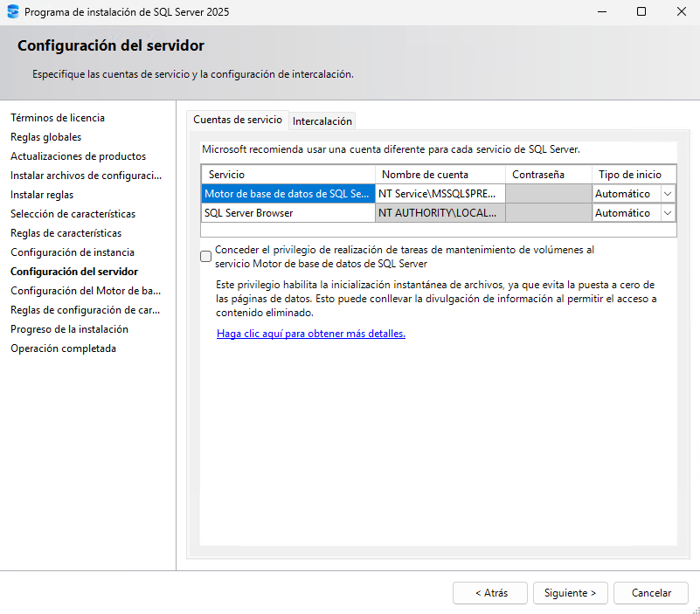700x614 pixels.
Task: Click the Servicio column header
Action: tap(288, 175)
